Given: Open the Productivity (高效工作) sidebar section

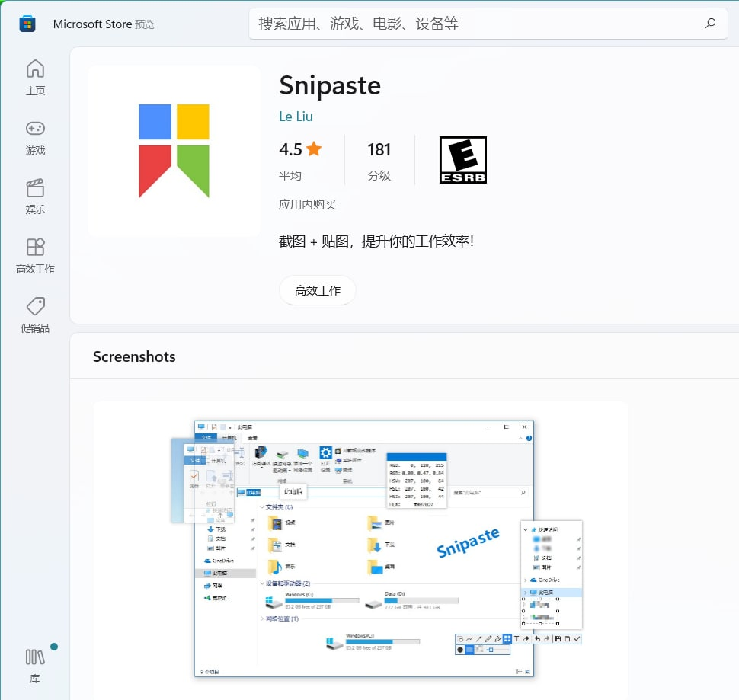Looking at the screenshot, I should [x=35, y=256].
